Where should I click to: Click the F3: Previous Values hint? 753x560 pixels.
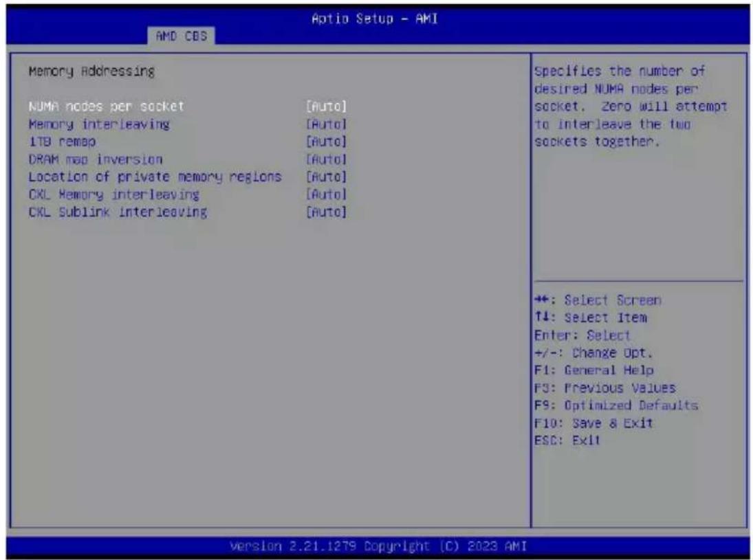click(x=604, y=388)
